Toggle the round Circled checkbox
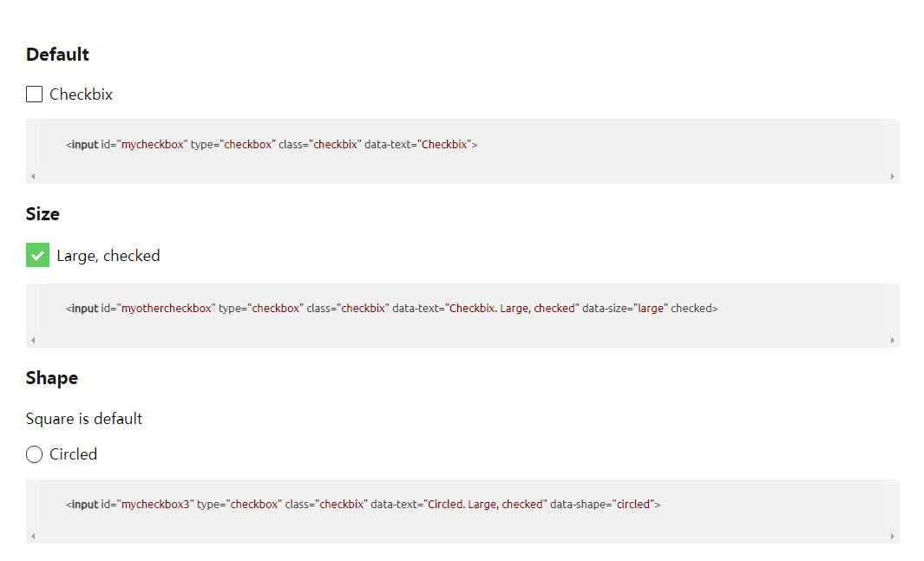This screenshot has height=561, width=924. (35, 454)
